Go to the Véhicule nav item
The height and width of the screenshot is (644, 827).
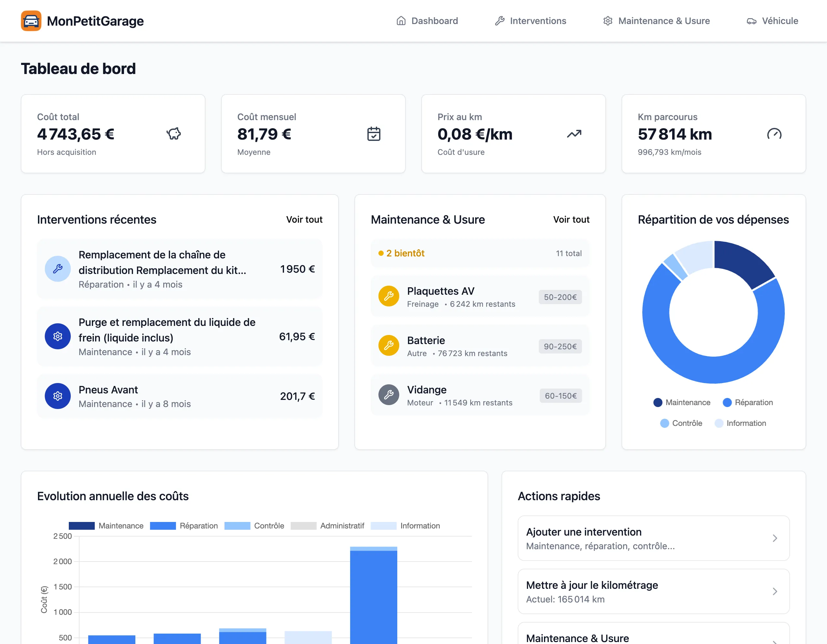click(772, 21)
